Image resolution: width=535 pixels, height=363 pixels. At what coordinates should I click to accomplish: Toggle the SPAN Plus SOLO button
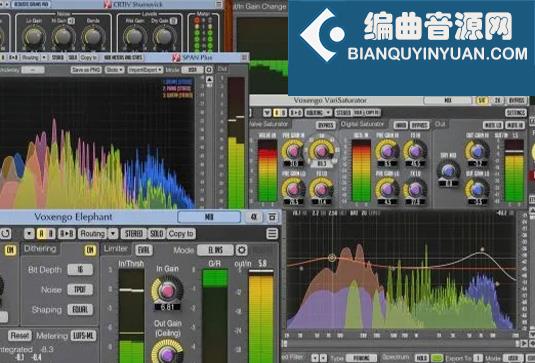pos(73,58)
